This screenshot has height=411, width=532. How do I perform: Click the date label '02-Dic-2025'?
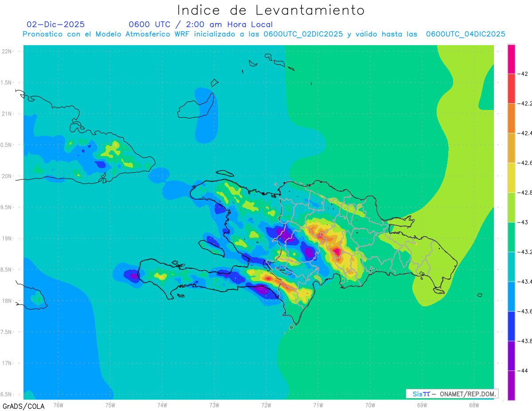click(55, 24)
